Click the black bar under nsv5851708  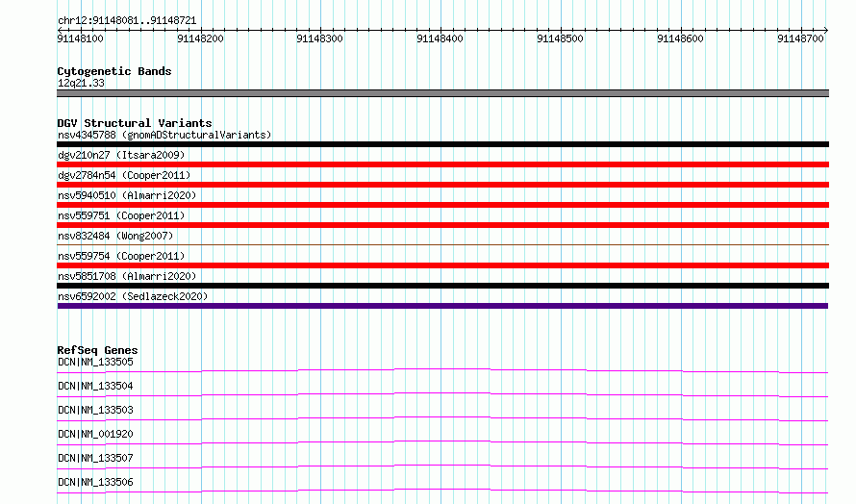click(442, 286)
